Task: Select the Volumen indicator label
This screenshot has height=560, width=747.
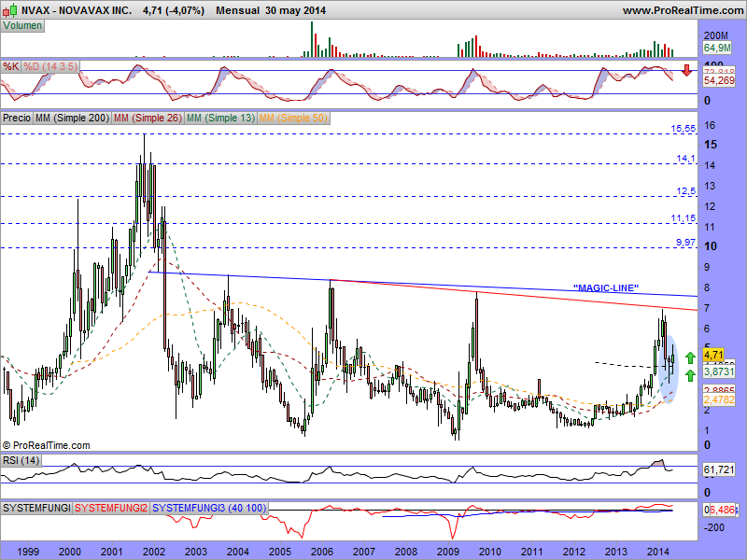Action: point(22,26)
